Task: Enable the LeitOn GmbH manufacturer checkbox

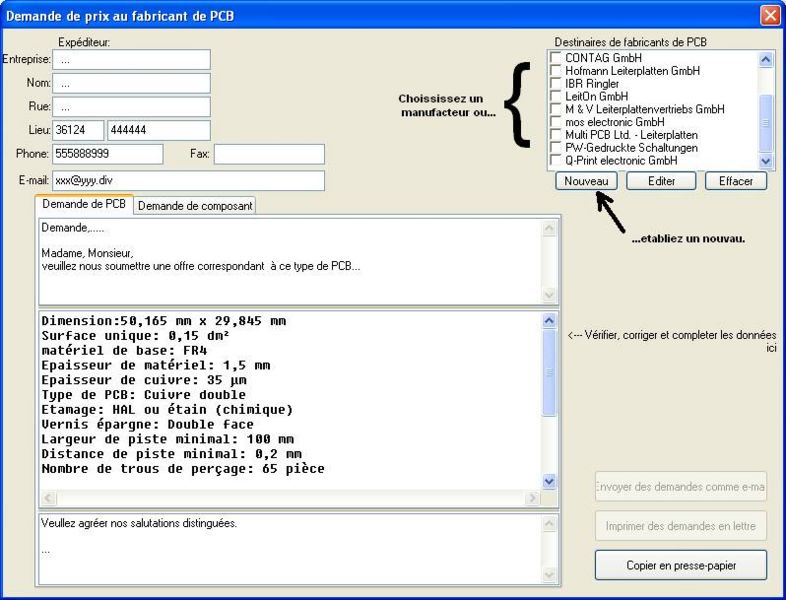Action: [x=556, y=97]
